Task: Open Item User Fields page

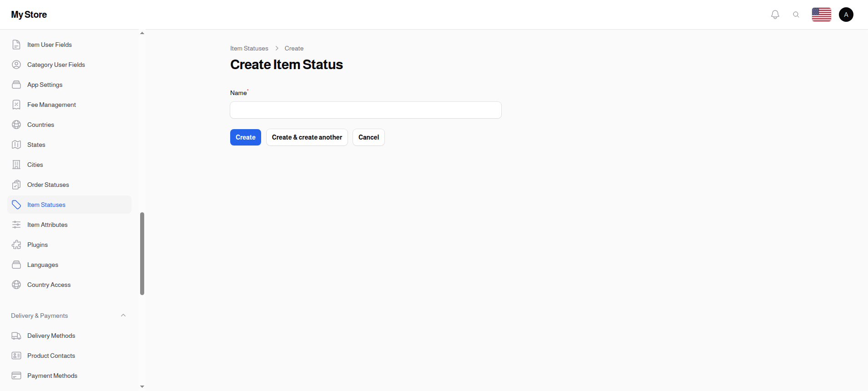Action: click(x=70, y=45)
